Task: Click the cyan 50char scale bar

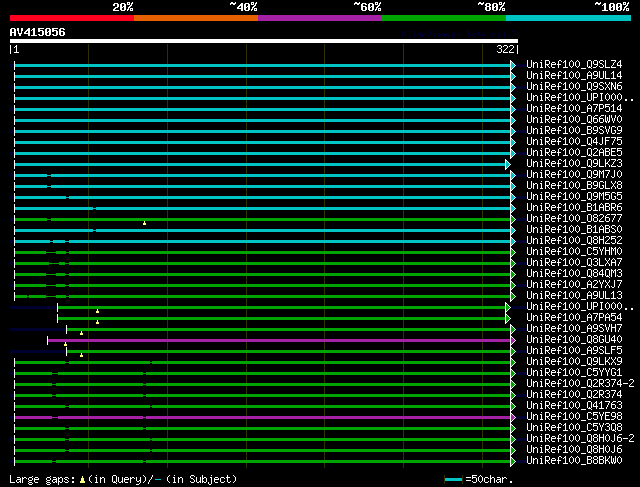Action: tap(453, 480)
